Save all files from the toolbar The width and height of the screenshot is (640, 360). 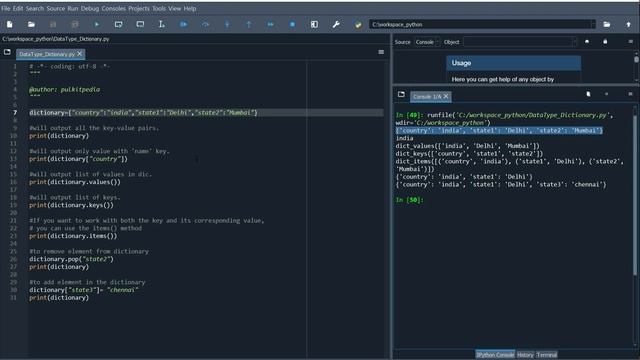[75, 24]
